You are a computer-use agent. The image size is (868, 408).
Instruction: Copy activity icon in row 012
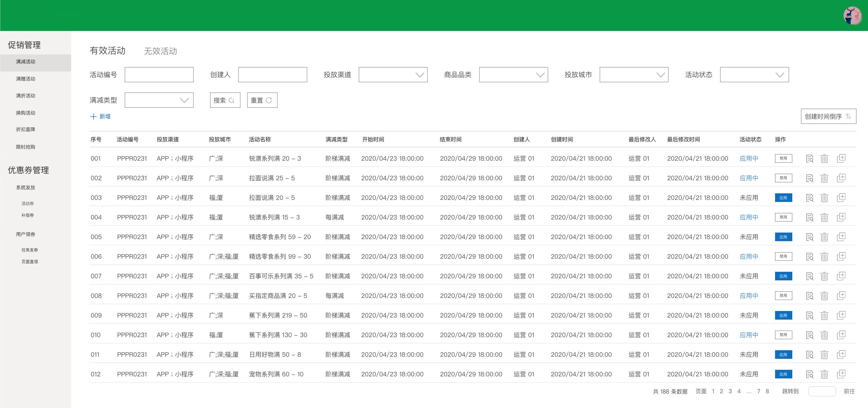pyautogui.click(x=841, y=374)
